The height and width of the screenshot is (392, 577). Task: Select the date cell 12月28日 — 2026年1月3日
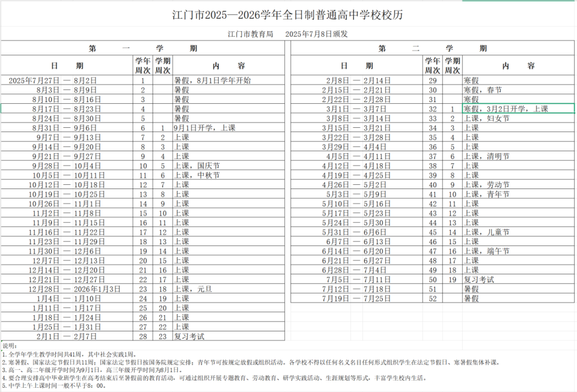(x=67, y=289)
